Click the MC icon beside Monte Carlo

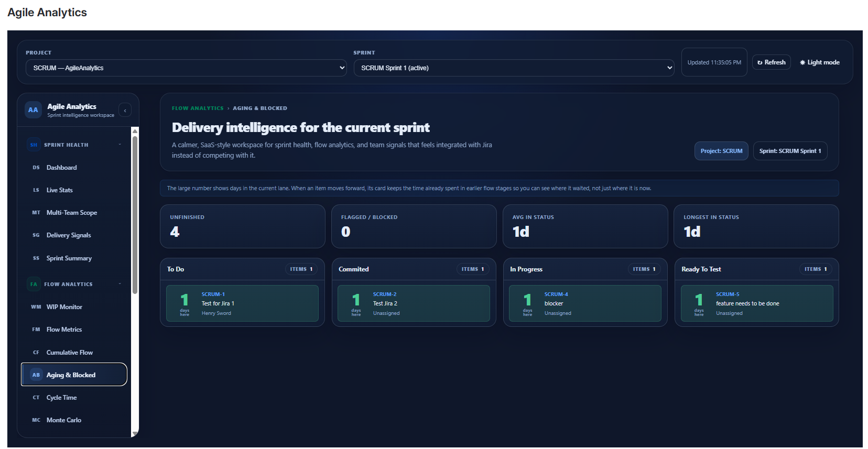[x=36, y=420]
